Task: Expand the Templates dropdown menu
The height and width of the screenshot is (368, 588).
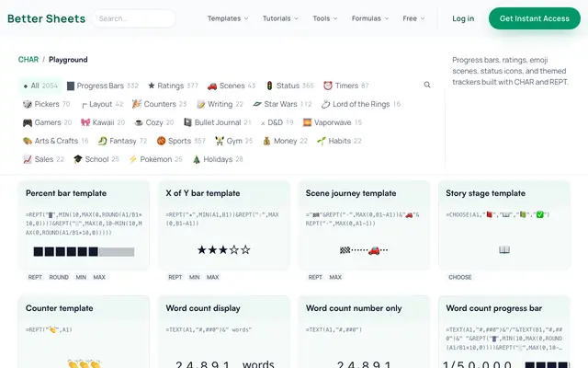Action: click(228, 18)
